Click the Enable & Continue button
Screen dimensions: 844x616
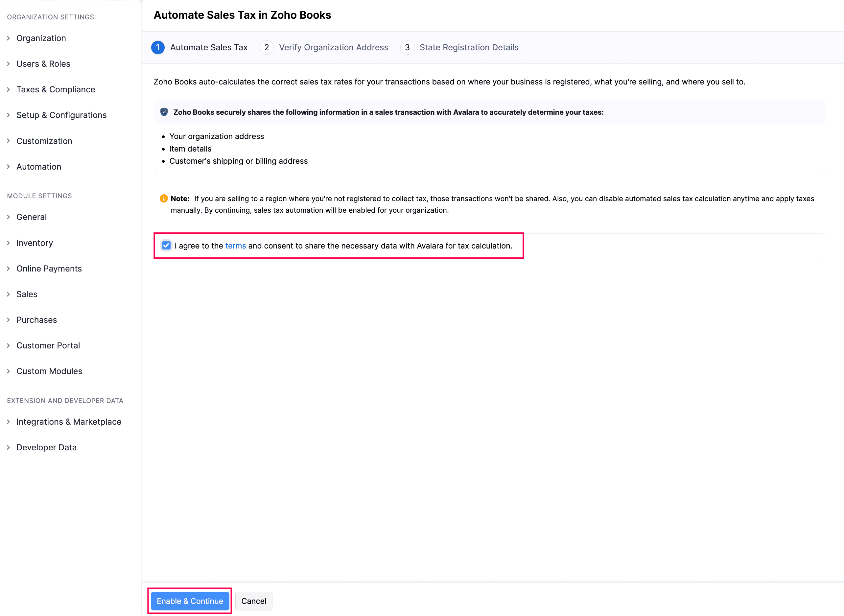(x=189, y=601)
